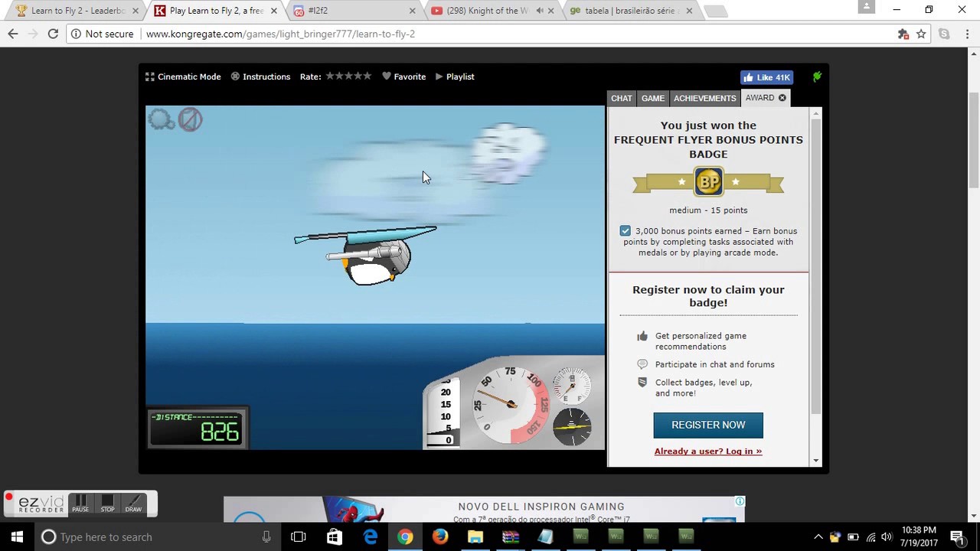
Task: Open the game Instructions
Action: [x=260, y=77]
